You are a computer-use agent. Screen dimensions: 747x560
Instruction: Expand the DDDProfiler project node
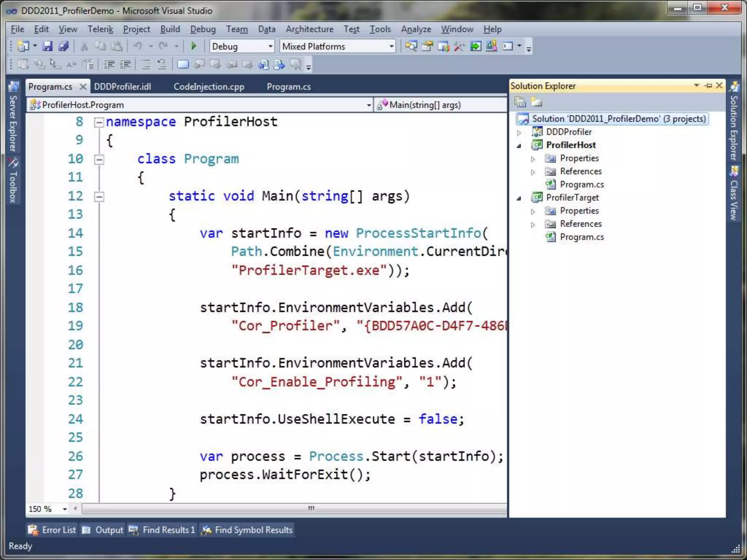[x=519, y=133]
